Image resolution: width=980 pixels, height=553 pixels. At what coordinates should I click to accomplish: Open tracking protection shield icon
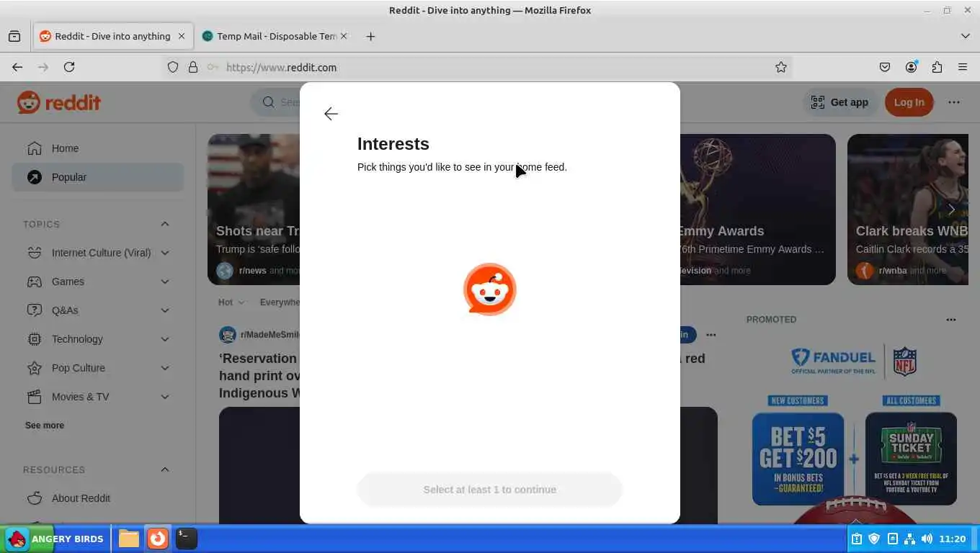pyautogui.click(x=173, y=67)
